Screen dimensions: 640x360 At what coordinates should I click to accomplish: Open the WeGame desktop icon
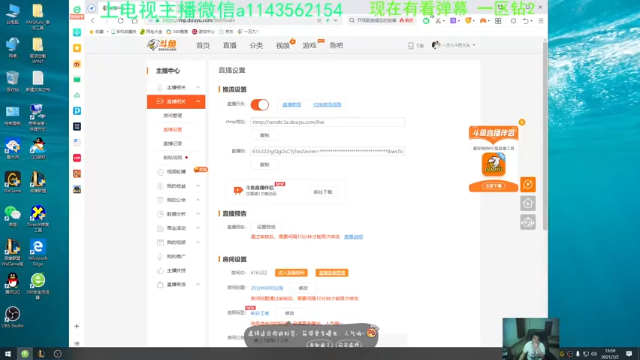pyautogui.click(x=12, y=182)
